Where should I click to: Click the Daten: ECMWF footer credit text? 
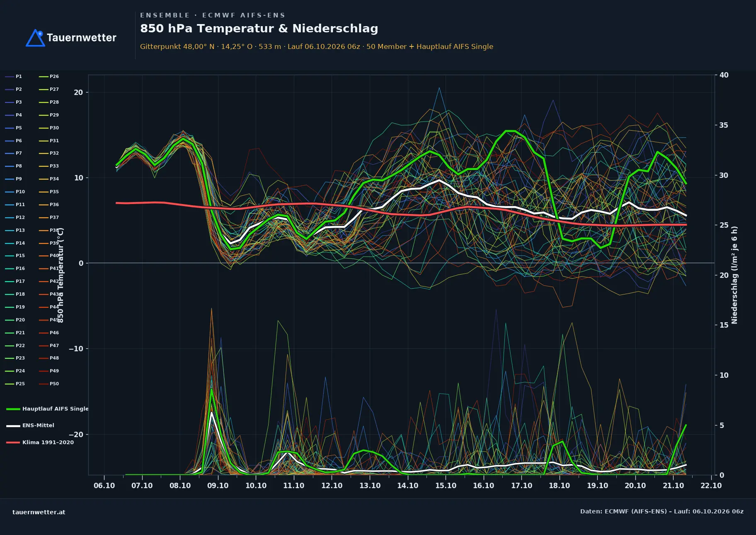[662, 511]
